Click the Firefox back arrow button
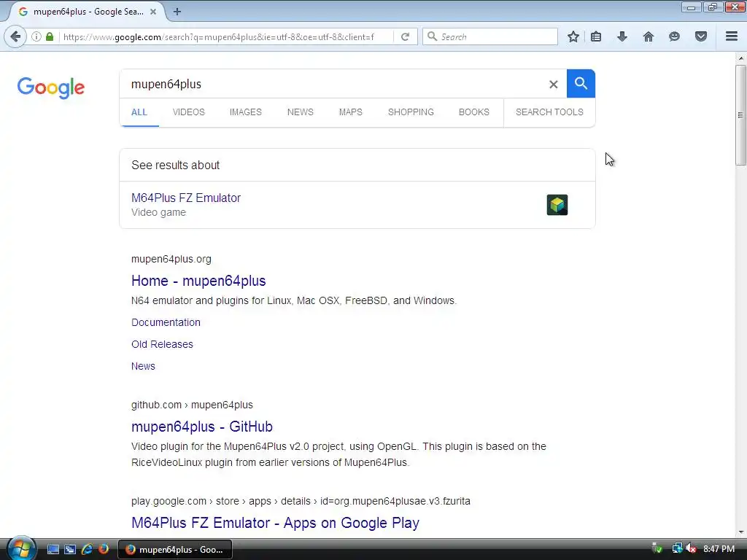 [x=15, y=36]
